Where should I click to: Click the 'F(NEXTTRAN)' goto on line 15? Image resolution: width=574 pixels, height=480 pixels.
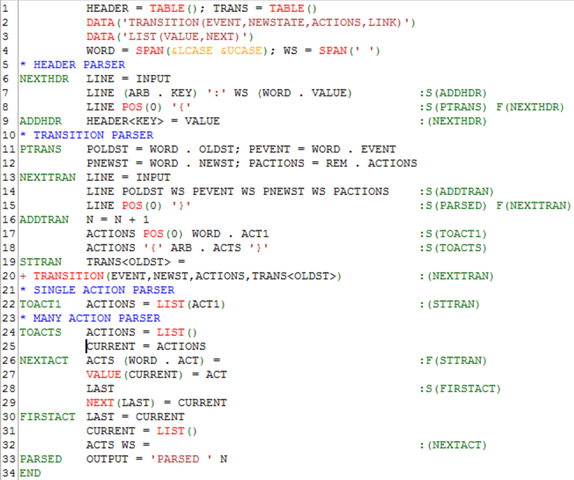coord(534,206)
